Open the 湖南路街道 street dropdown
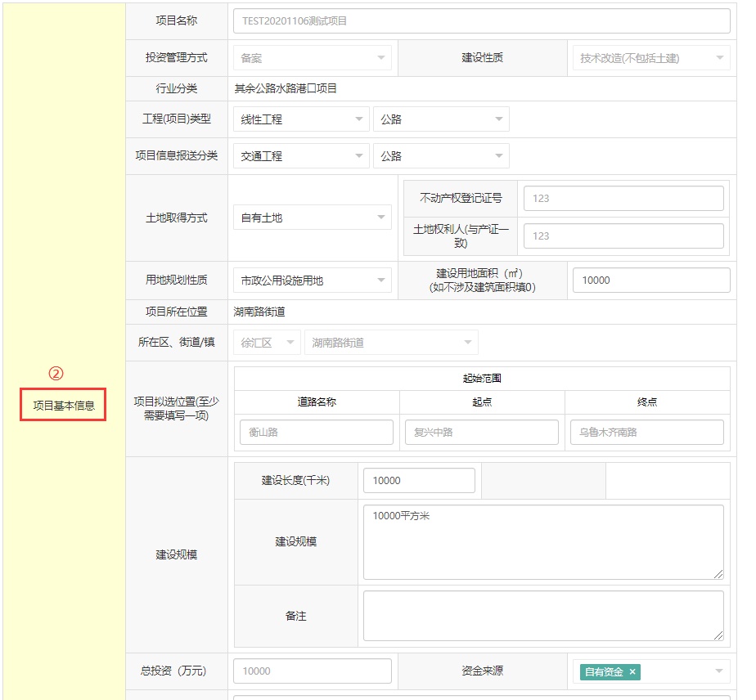Screen dimensions: 756x700 coord(390,343)
